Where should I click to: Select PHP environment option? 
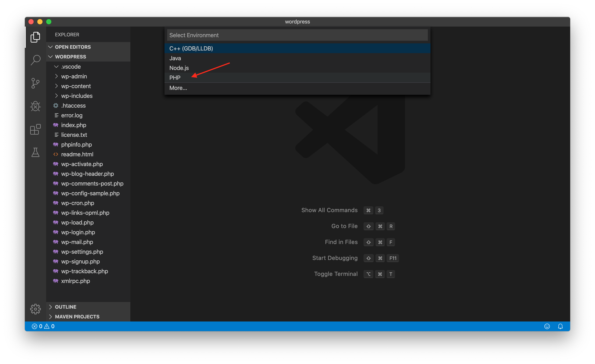click(x=297, y=78)
